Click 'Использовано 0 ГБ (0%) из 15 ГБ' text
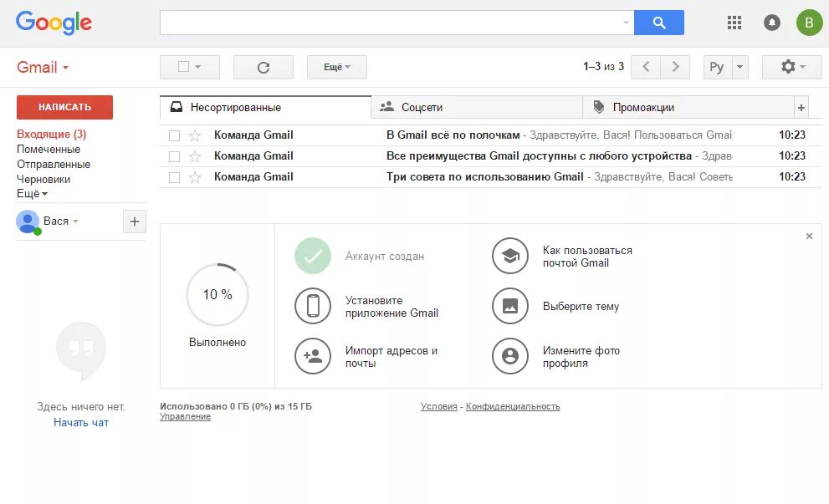This screenshot has height=504, width=829. pos(236,406)
